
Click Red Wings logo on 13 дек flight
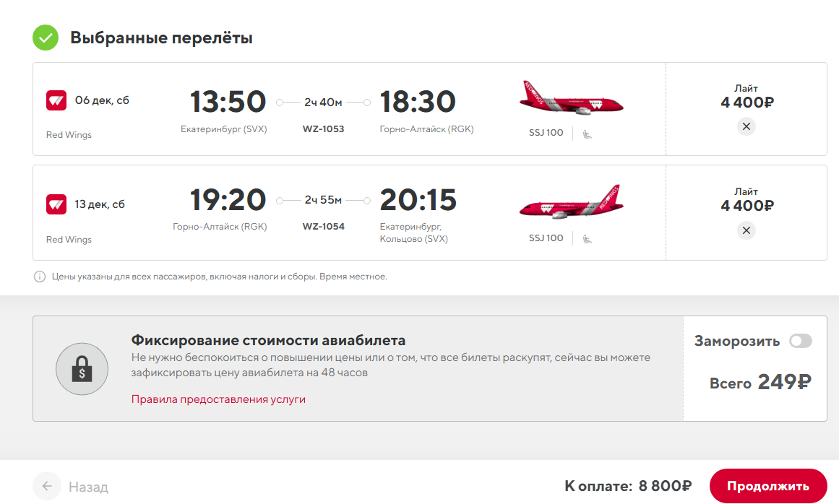tap(56, 204)
